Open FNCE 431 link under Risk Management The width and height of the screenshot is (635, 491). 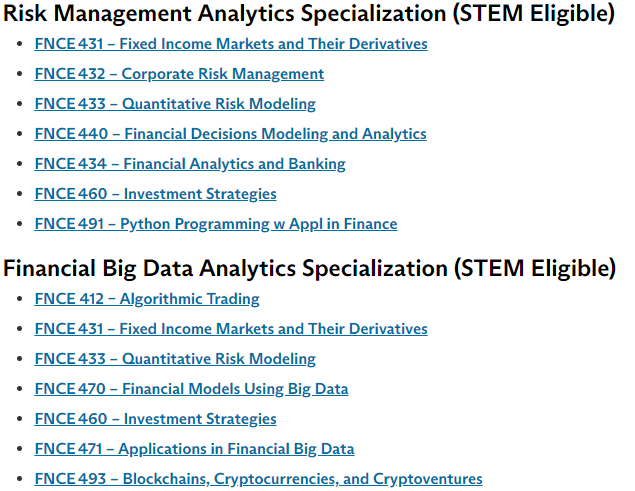pyautogui.click(x=231, y=44)
